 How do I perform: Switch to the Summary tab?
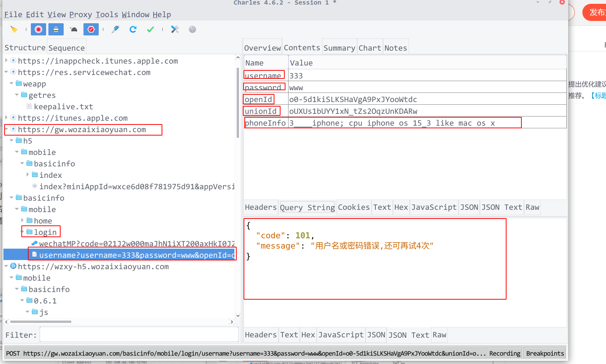pyautogui.click(x=339, y=48)
